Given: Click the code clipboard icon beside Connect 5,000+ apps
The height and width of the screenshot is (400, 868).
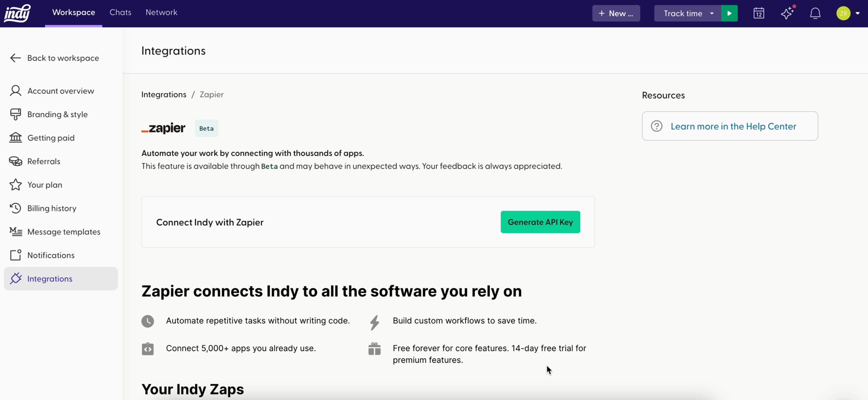Looking at the screenshot, I should [x=148, y=349].
